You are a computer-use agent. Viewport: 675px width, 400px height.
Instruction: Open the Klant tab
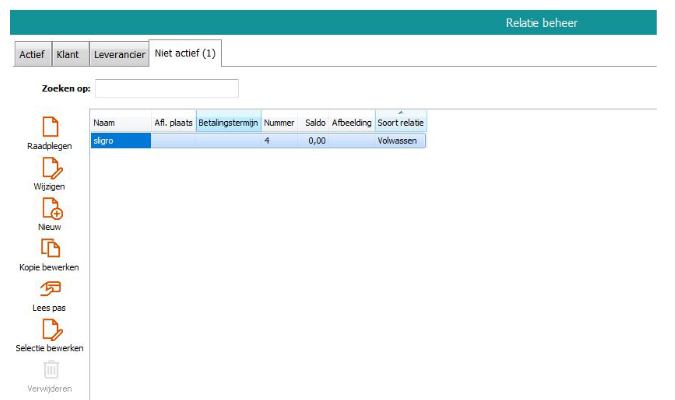[x=68, y=54]
